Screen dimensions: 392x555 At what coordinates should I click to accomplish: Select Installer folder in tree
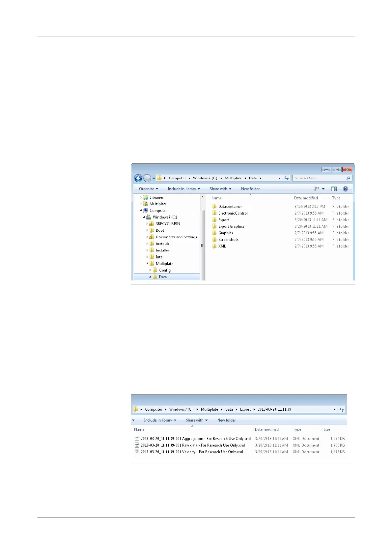162,250
